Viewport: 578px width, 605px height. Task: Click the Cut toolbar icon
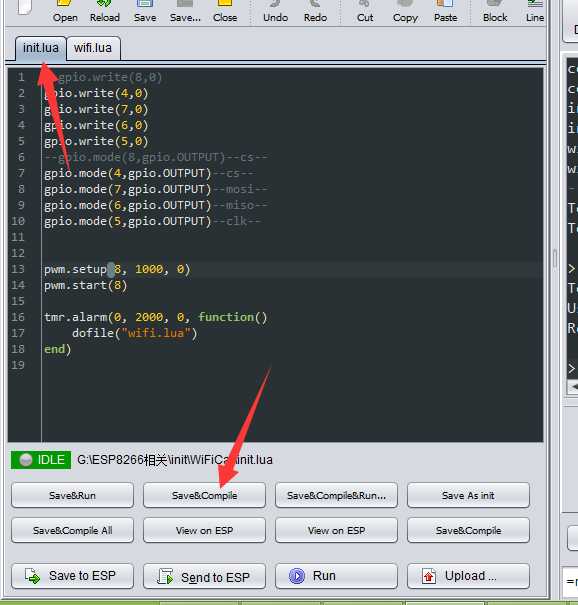pos(365,12)
